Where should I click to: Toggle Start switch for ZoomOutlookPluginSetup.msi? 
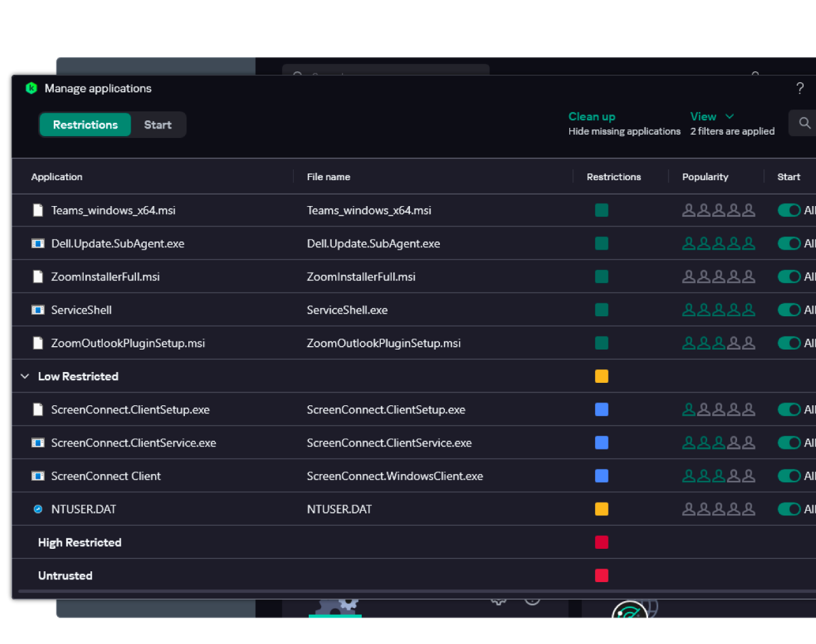click(789, 343)
